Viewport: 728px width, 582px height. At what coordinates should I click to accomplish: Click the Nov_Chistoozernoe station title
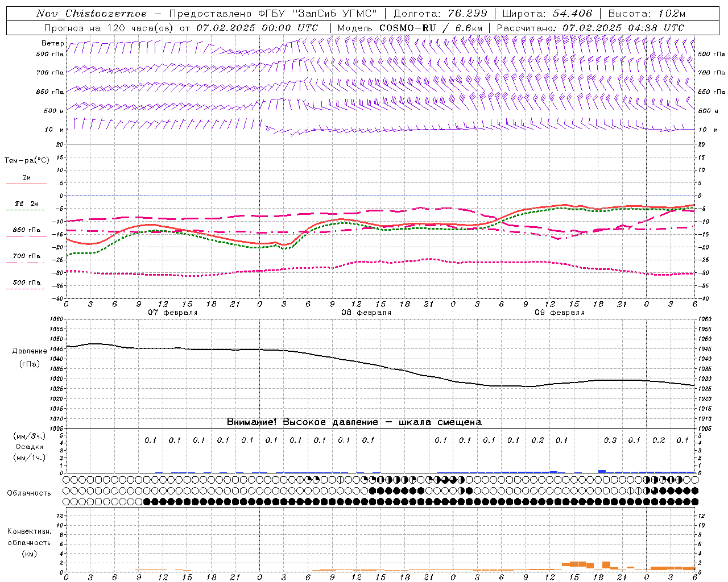(x=91, y=14)
